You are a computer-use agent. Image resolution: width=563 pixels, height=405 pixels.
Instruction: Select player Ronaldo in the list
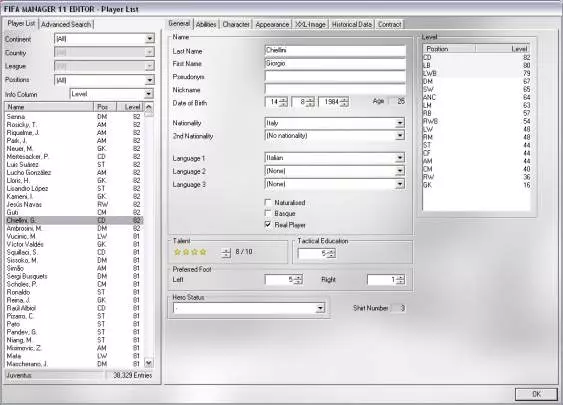point(74,292)
